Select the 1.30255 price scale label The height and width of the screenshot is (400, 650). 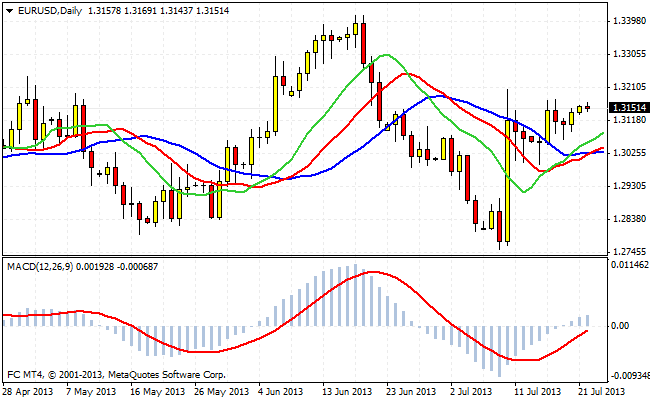629,153
